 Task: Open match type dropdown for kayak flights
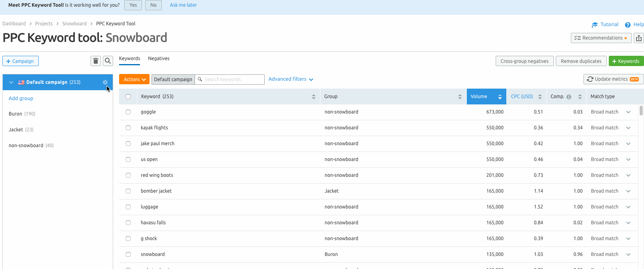tap(628, 128)
